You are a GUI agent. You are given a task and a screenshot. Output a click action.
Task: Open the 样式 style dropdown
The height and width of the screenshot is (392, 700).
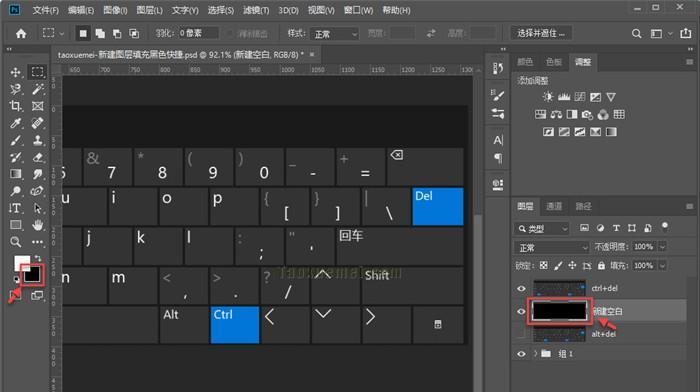(335, 34)
